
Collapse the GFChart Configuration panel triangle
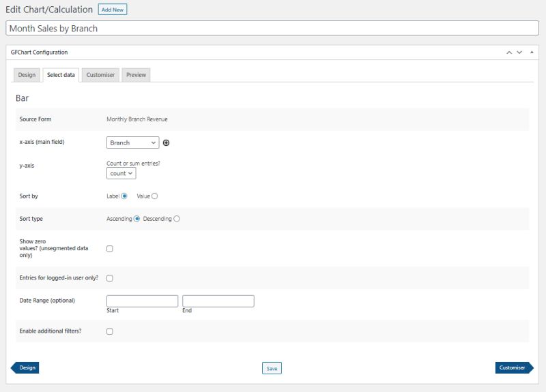(532, 52)
